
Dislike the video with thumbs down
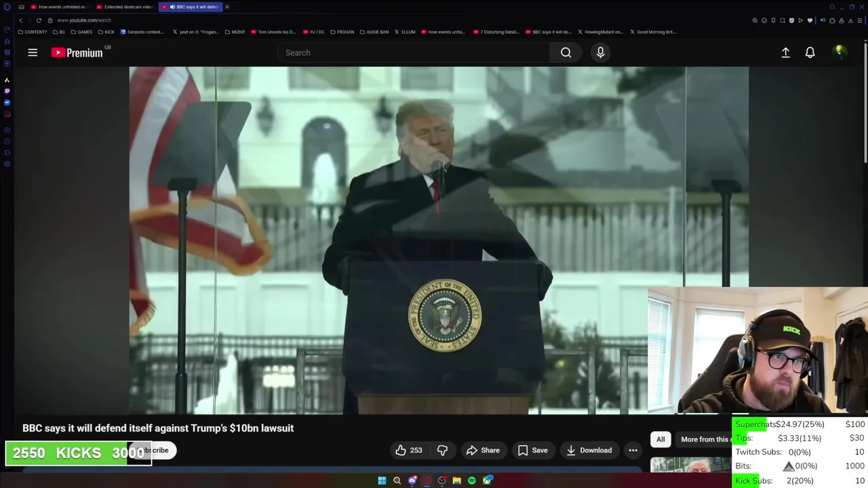click(442, 450)
